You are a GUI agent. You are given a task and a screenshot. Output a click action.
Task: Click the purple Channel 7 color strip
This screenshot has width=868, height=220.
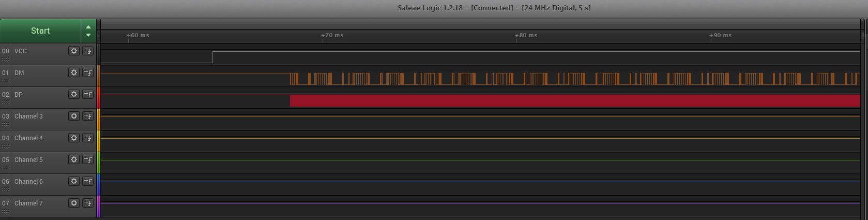[98, 206]
